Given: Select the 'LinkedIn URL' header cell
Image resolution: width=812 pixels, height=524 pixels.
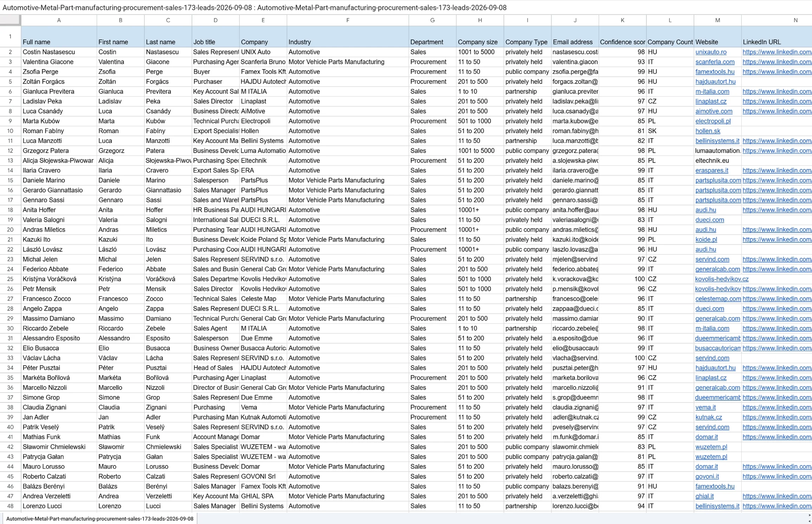Looking at the screenshot, I should point(777,37).
